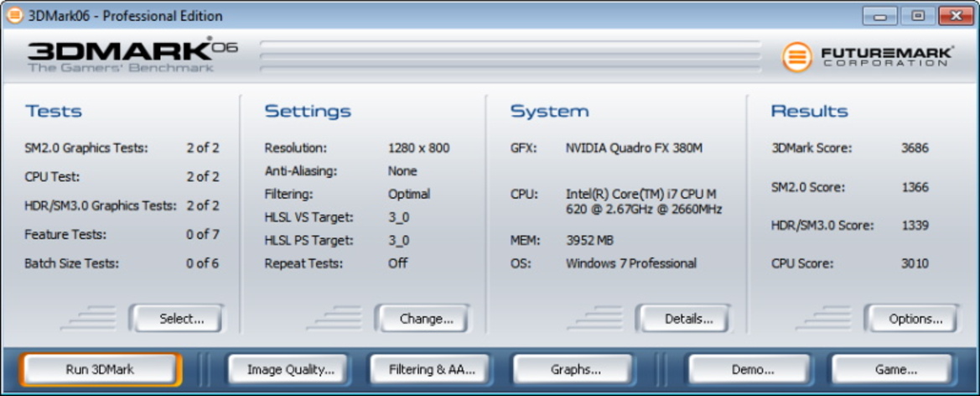Click the Feature Tests count 0 of 7
The width and height of the screenshot is (980, 396).
pyautogui.click(x=203, y=235)
